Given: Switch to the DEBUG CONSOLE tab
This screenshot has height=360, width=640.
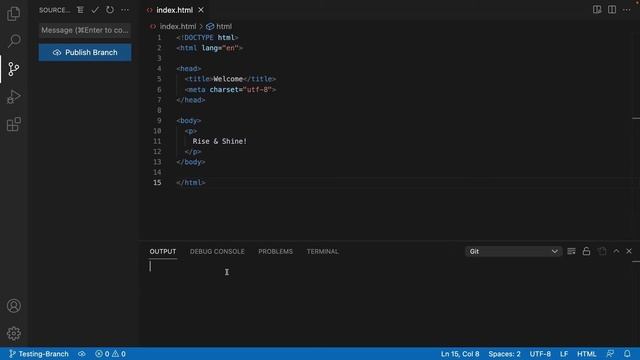Looking at the screenshot, I should pyautogui.click(x=217, y=251).
